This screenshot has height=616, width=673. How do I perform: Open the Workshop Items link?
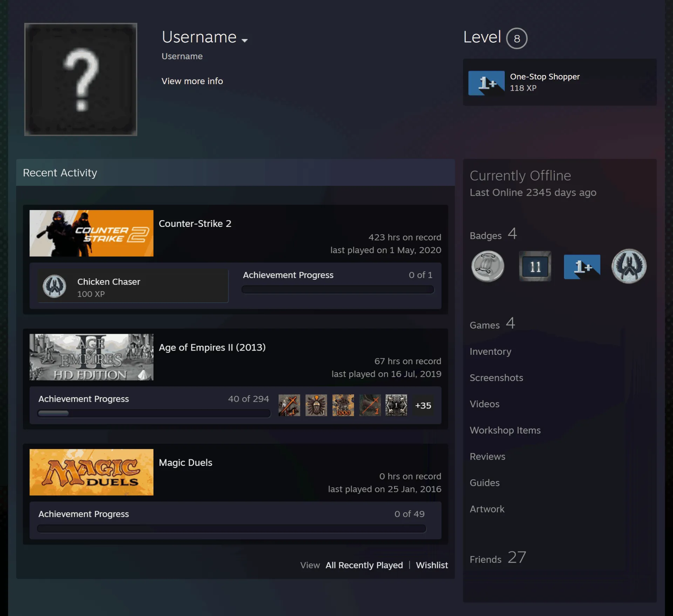coord(505,431)
